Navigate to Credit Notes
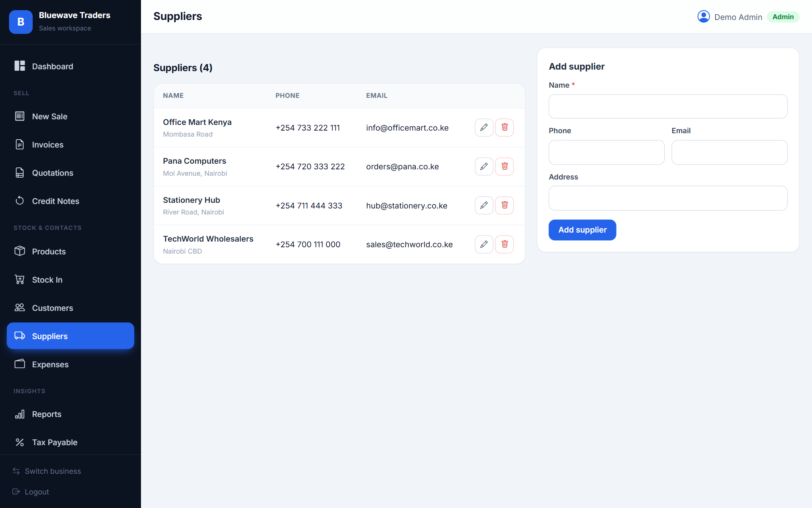 coord(70,201)
